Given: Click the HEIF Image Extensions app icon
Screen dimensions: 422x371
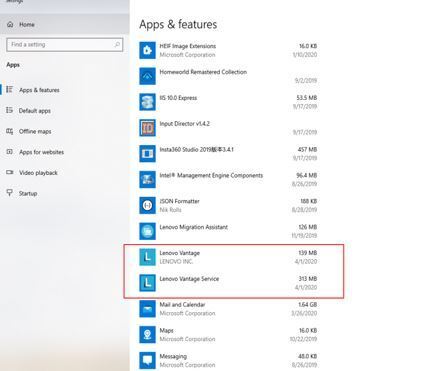Looking at the screenshot, I should pos(147,50).
